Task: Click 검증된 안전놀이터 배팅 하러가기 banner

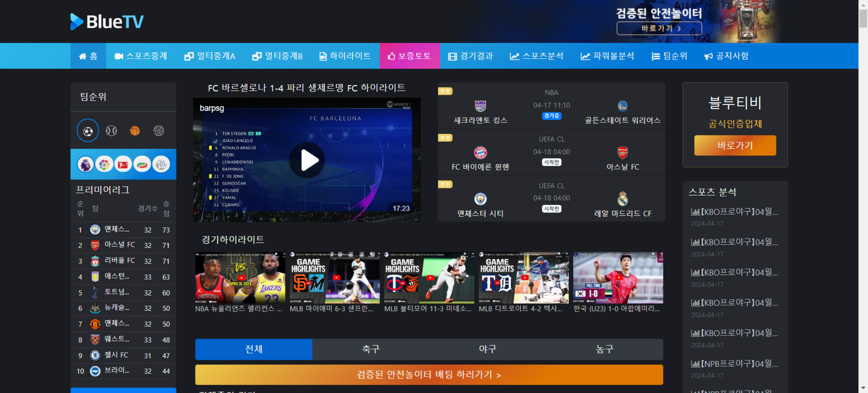Action: [x=429, y=375]
